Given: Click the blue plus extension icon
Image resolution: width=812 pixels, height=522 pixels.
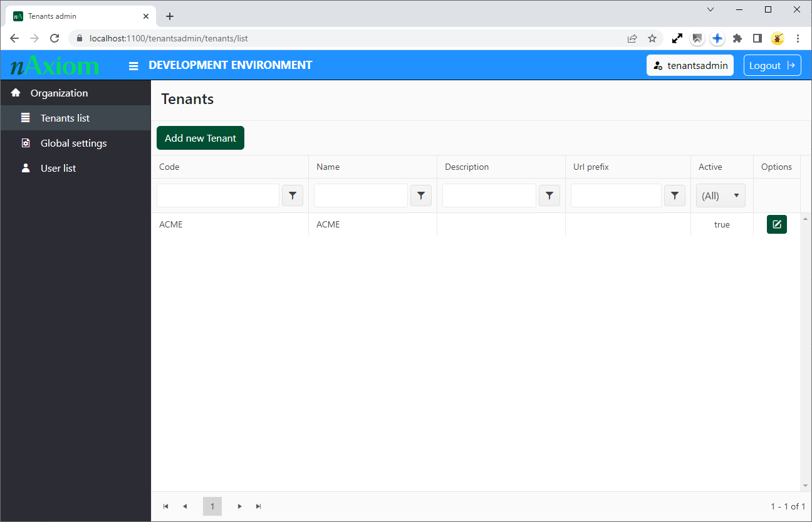Looking at the screenshot, I should (717, 38).
